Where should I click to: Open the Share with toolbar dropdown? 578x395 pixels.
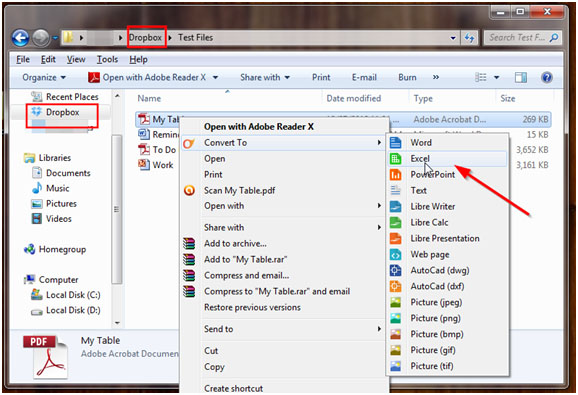coord(265,77)
